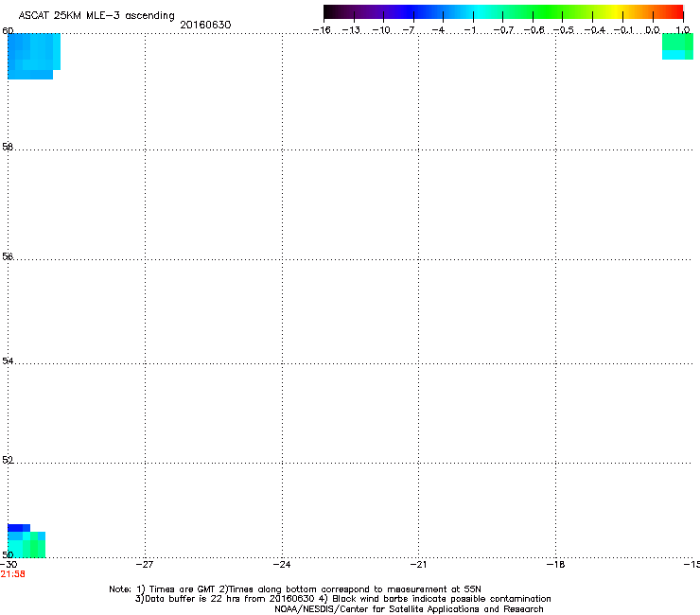Click latitude axis label 60
Image resolution: width=700 pixels, height=615 pixels.
pos(8,31)
